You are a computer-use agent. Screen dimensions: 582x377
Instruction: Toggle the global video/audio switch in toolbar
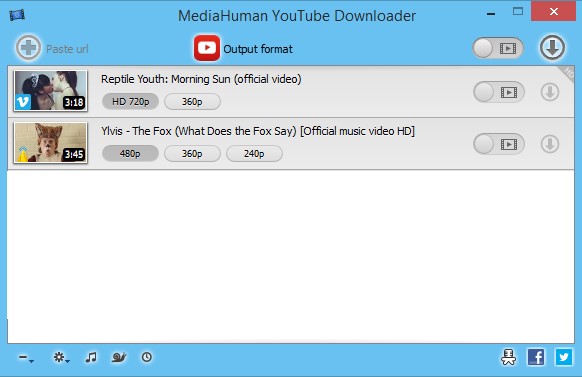498,48
